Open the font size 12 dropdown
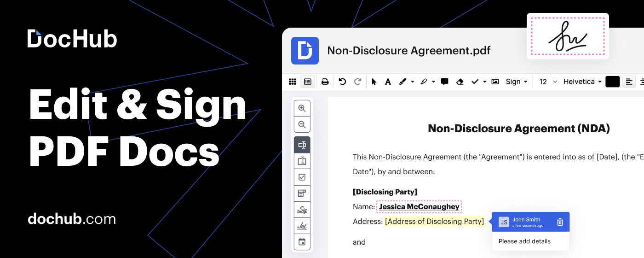The image size is (644, 258). coord(548,82)
